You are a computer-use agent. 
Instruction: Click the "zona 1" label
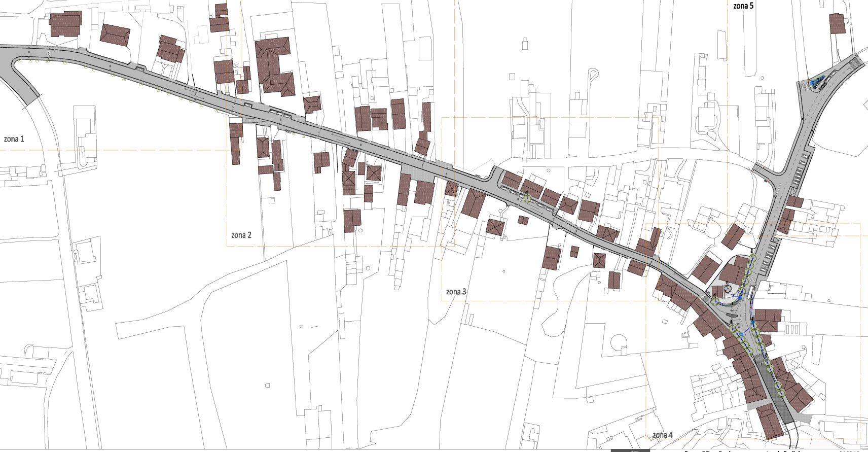click(x=14, y=139)
